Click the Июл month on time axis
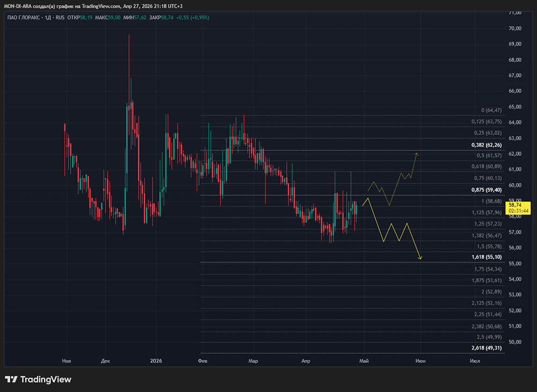The image size is (537, 392). coord(475,361)
